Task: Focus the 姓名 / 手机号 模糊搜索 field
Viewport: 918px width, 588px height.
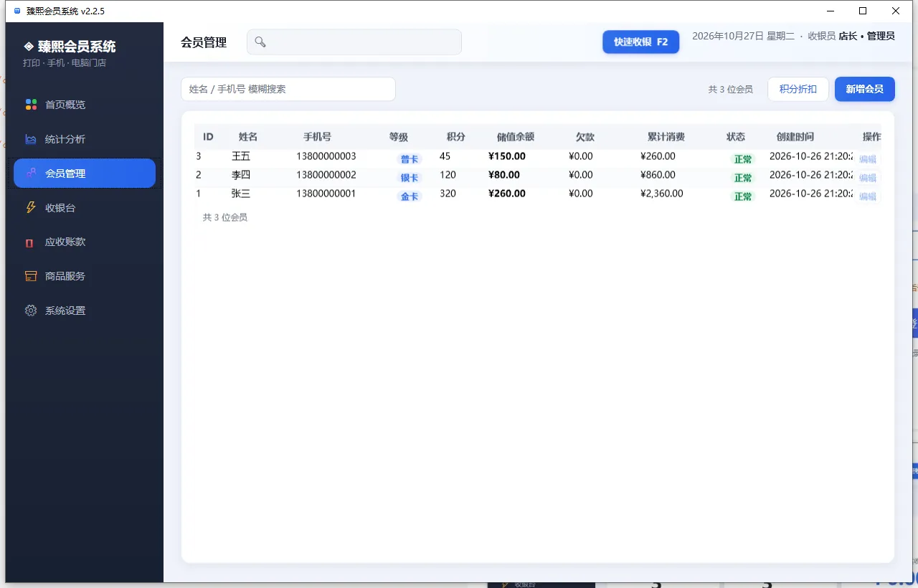Action: tap(288, 89)
